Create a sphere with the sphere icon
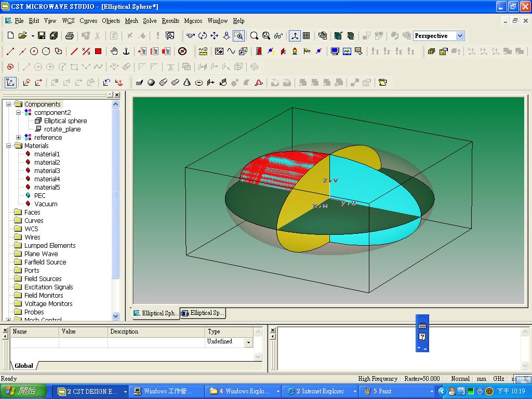This screenshot has height=399, width=532. point(151,83)
